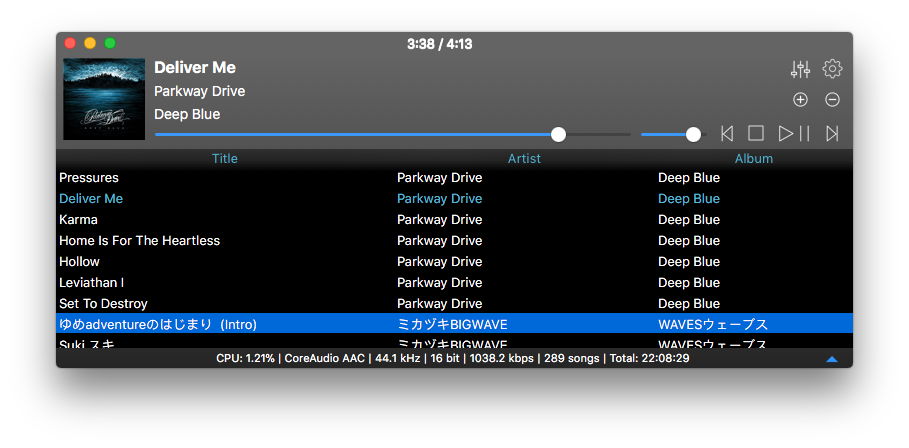Remove songs with the minus icon
909x448 pixels.
pos(832,100)
